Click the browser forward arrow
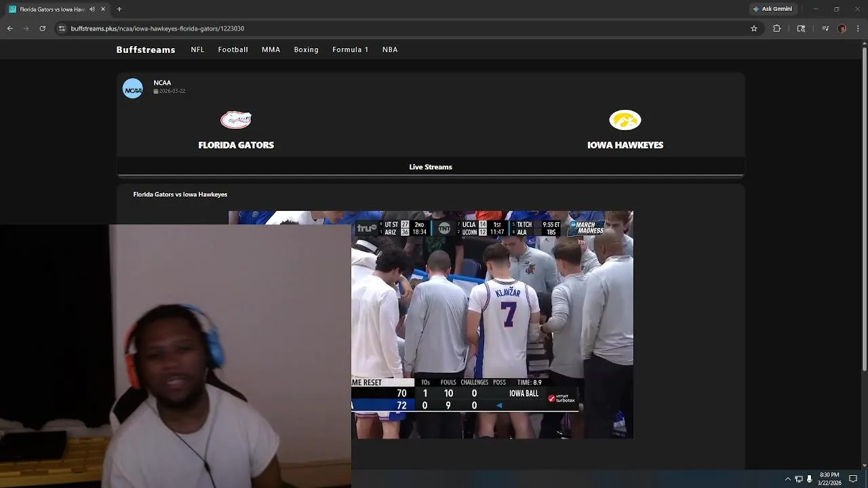 pos(26,28)
